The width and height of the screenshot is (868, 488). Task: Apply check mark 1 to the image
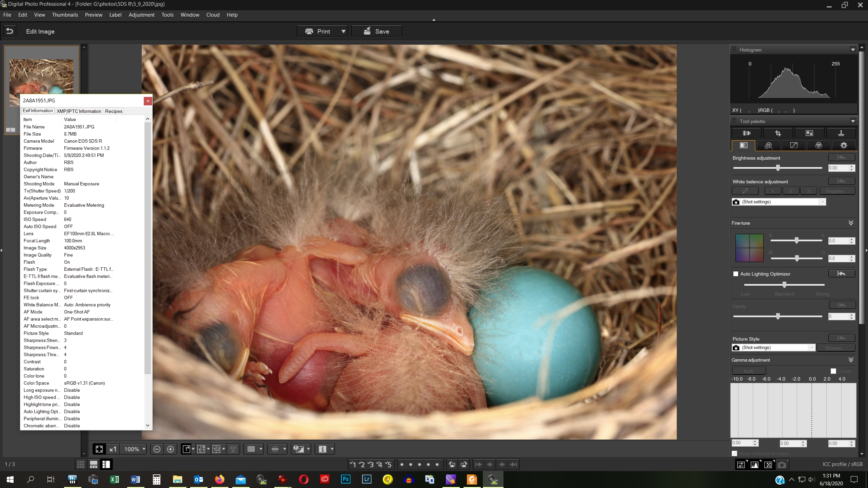coord(353,464)
